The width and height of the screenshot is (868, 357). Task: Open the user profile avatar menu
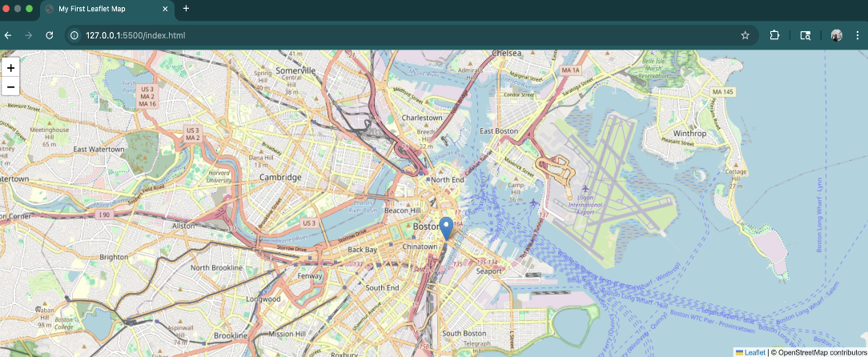[837, 35]
